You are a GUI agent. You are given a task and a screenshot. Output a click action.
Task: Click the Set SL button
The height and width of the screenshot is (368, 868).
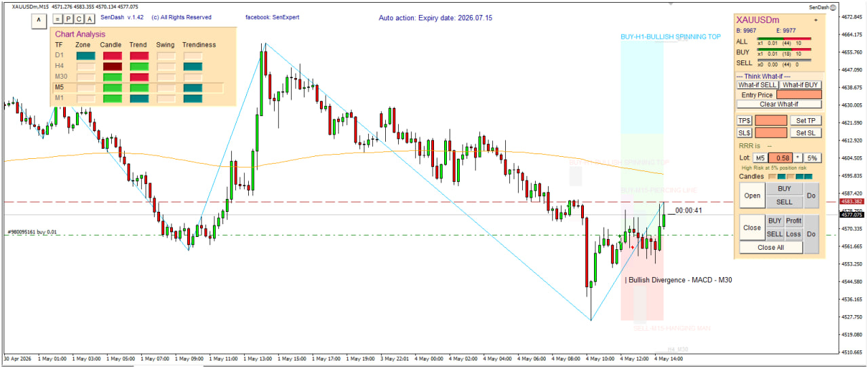click(x=806, y=133)
